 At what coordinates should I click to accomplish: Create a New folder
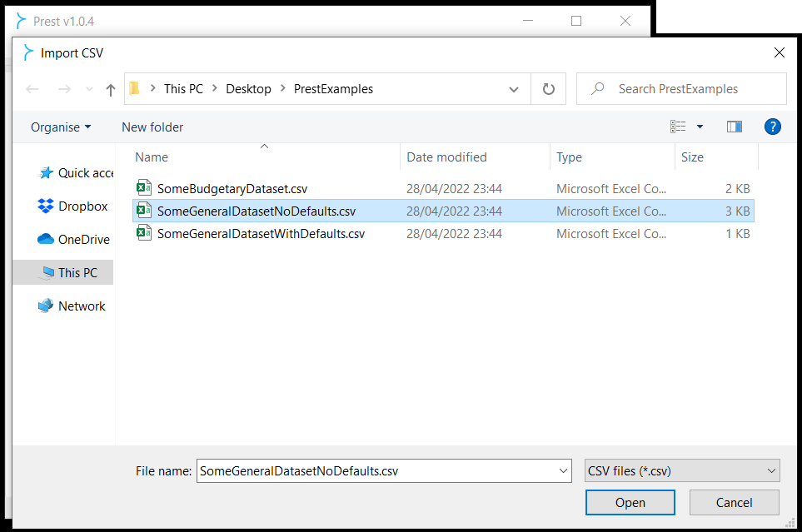click(x=152, y=127)
